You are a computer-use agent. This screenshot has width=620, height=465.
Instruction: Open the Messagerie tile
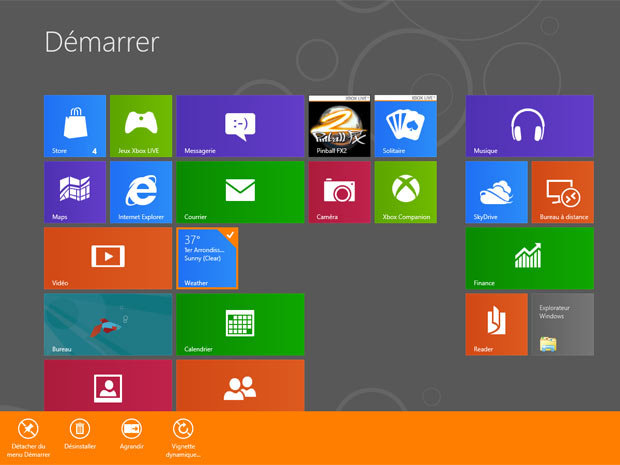(x=240, y=126)
